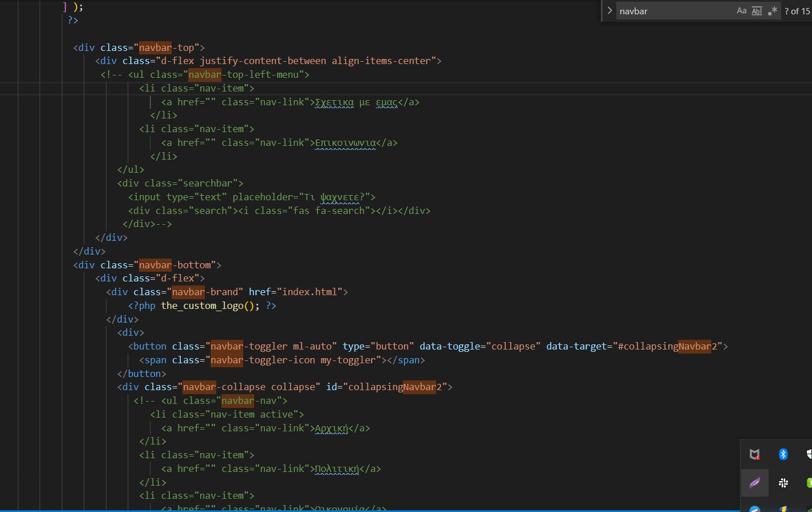
Task: Click the link text "Αρχική"
Action: [x=332, y=428]
